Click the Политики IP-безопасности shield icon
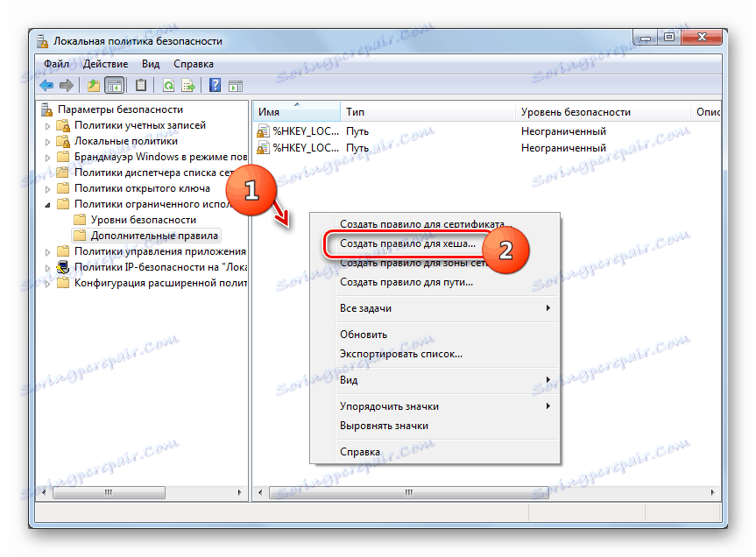756x557 pixels. point(63,267)
